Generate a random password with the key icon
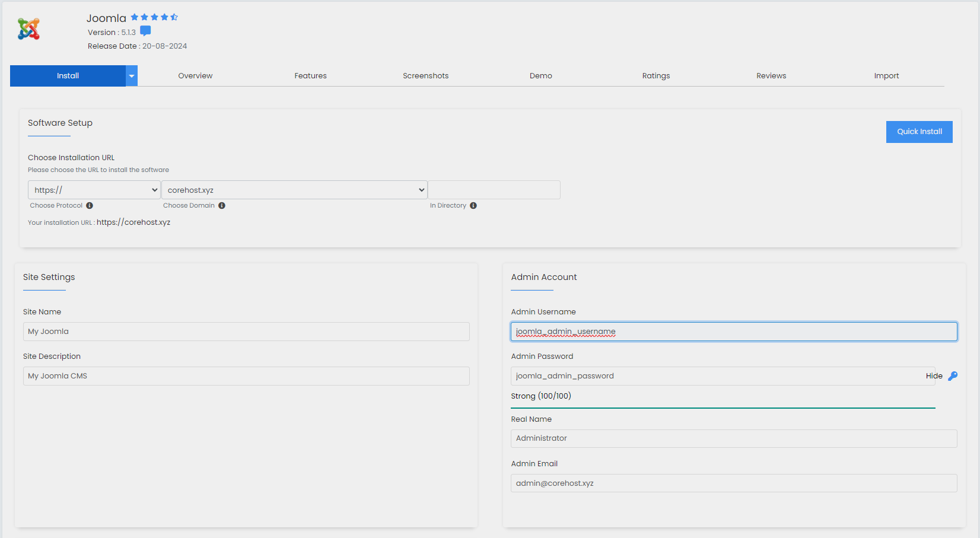 953,376
